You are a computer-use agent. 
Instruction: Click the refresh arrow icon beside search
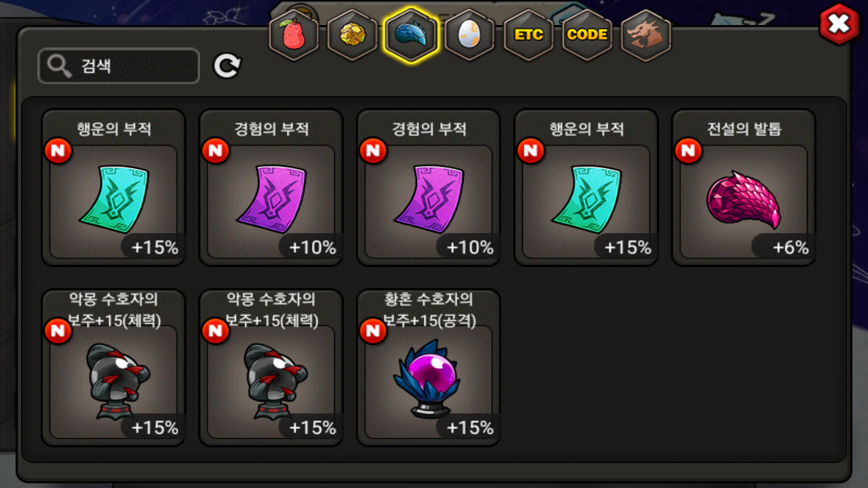(227, 66)
